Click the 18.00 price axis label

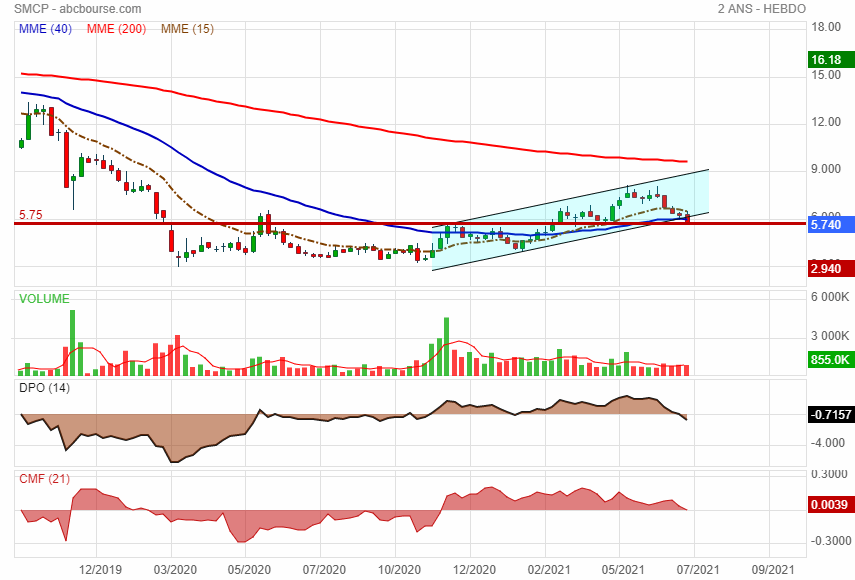tap(826, 27)
